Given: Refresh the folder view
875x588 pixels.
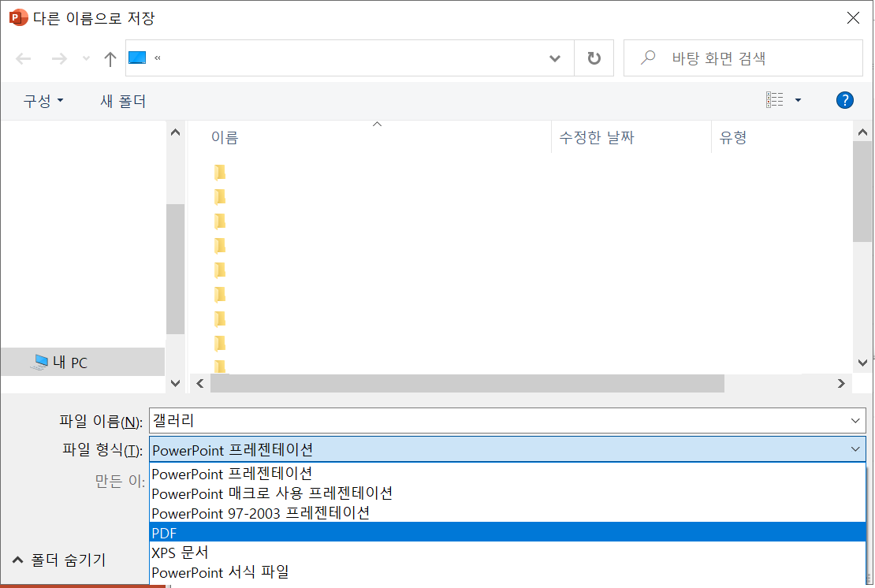Looking at the screenshot, I should (x=594, y=58).
